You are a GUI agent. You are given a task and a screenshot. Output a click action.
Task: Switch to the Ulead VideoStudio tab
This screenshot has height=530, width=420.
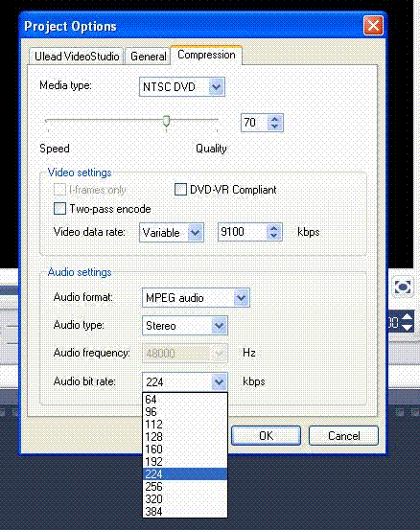[77, 57]
